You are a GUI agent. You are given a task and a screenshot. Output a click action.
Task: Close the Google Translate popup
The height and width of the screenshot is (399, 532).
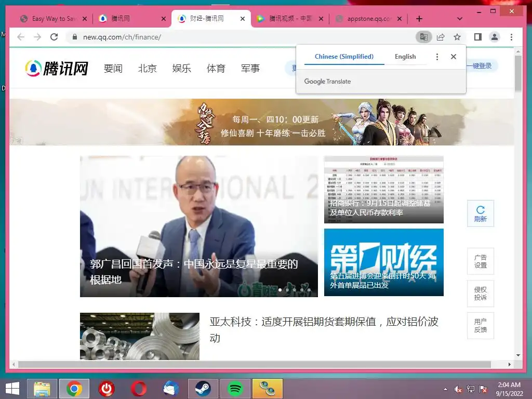(453, 57)
